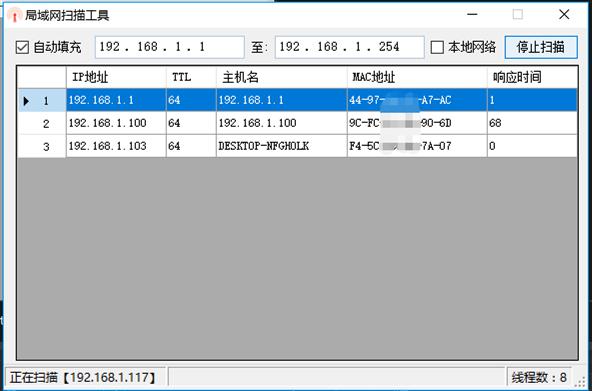Screen dimensions: 592x391
Task: Close the 局域网扫描工具 window
Action: pyautogui.click(x=564, y=15)
